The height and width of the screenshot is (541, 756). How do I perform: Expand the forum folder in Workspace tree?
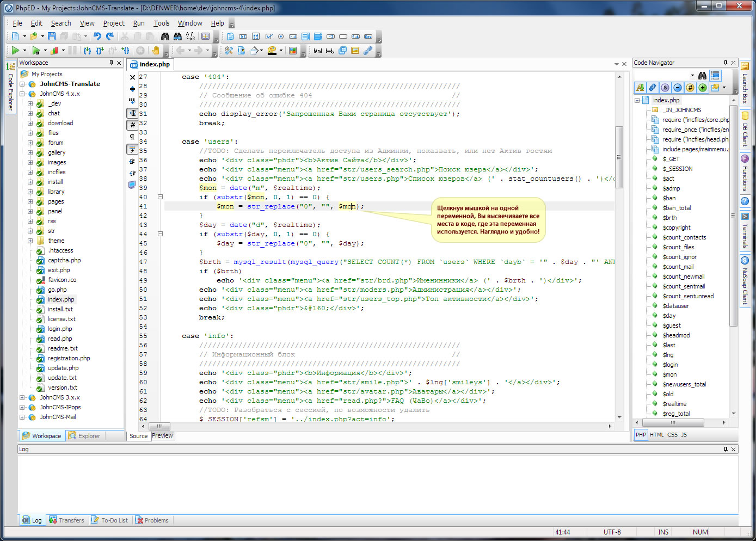click(x=30, y=143)
